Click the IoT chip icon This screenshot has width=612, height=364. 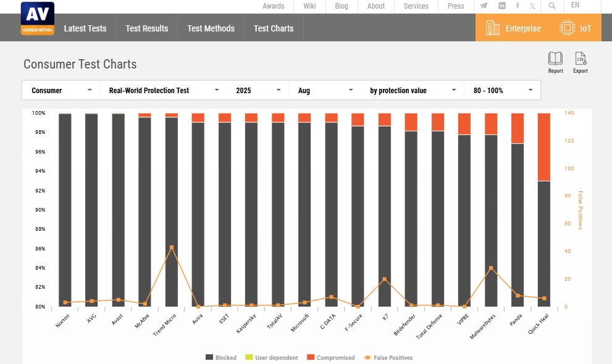click(567, 28)
